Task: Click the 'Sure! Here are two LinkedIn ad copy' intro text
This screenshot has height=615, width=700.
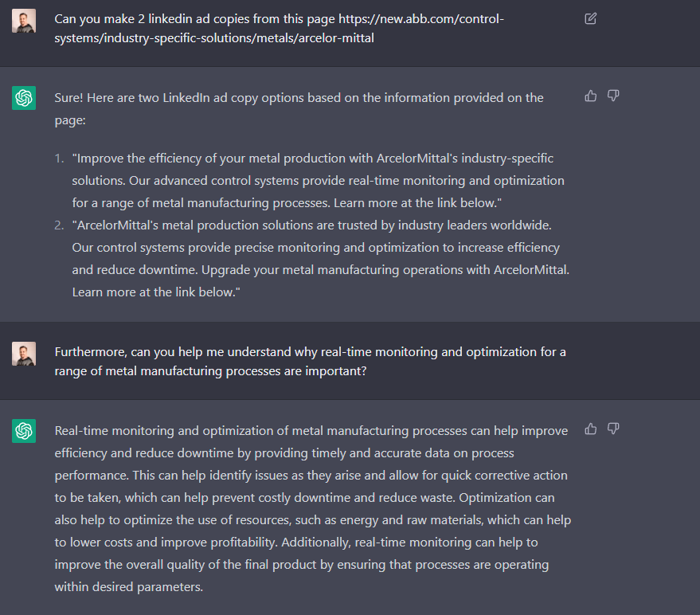Action: click(299, 109)
